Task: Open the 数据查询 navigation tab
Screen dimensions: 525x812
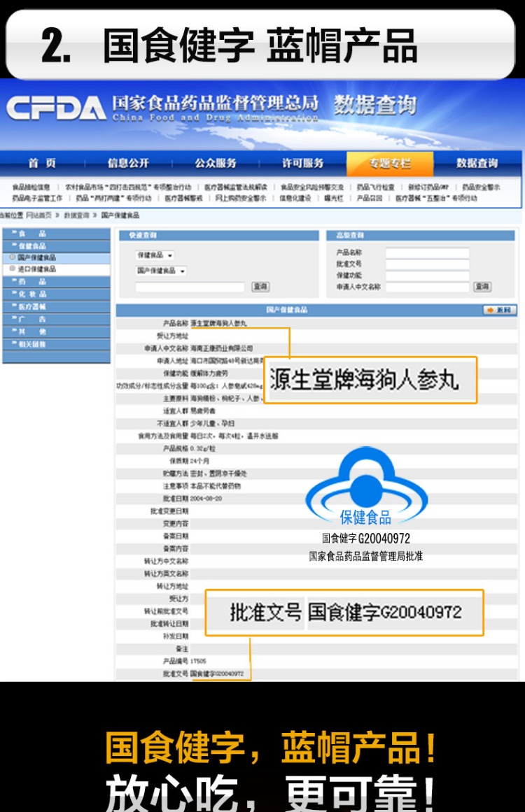Action: point(477,163)
